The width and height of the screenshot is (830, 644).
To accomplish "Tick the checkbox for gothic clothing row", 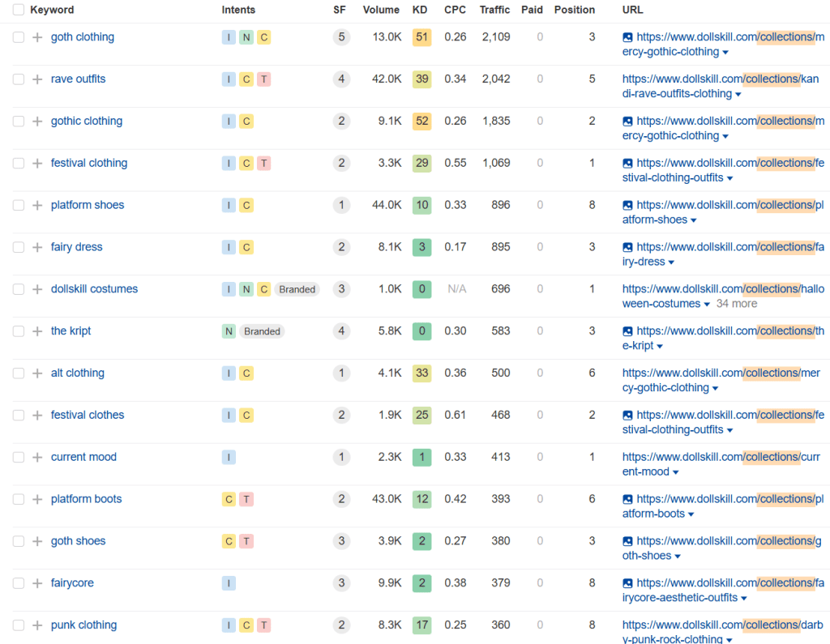I will tap(19, 122).
